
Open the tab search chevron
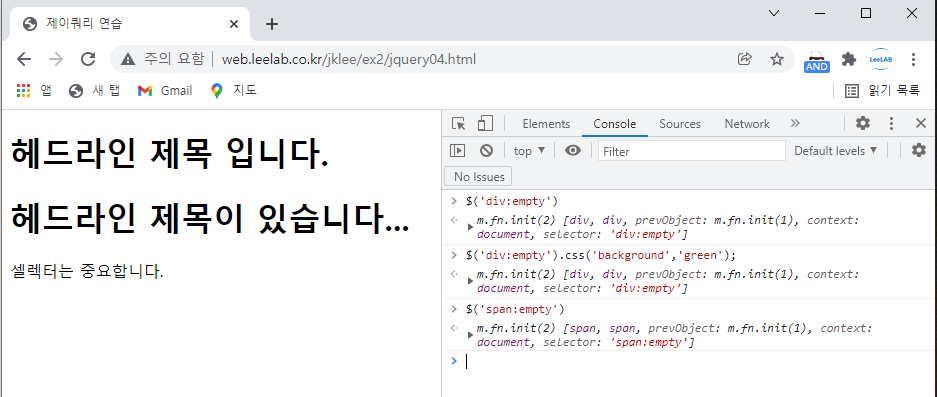click(774, 13)
